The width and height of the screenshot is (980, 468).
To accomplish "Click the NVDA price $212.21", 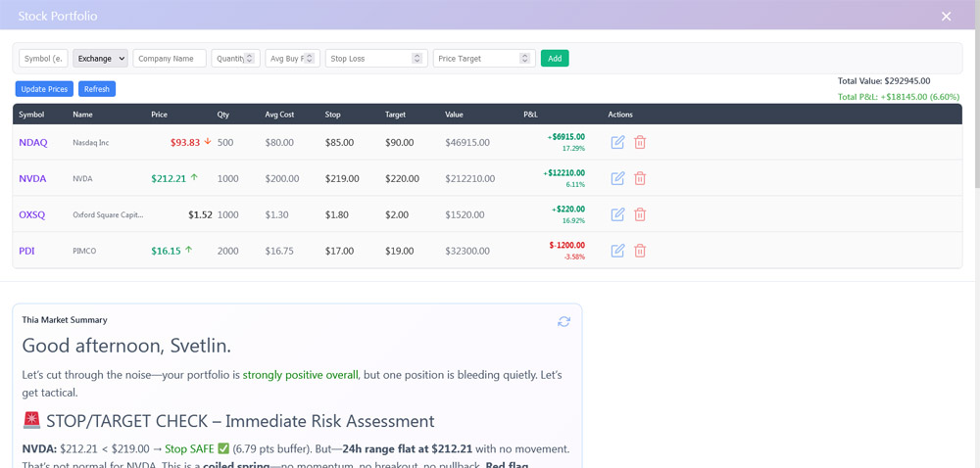I will pos(169,178).
